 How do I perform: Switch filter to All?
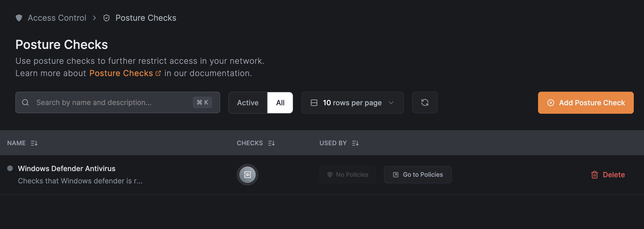coord(280,103)
